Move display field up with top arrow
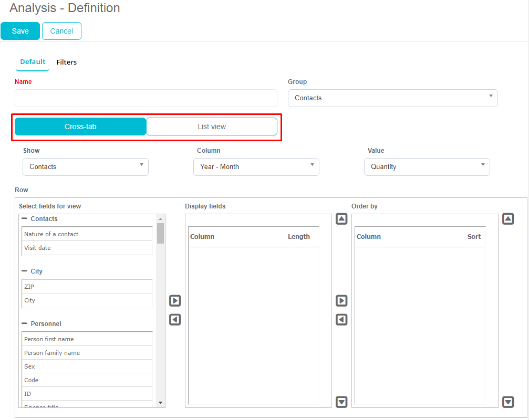This screenshot has height=420, width=529. point(341,219)
